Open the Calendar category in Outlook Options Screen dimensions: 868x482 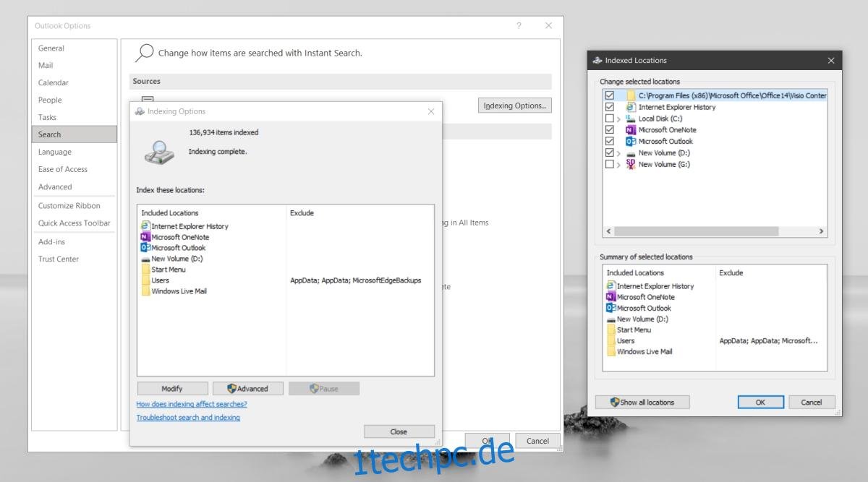tap(74, 83)
